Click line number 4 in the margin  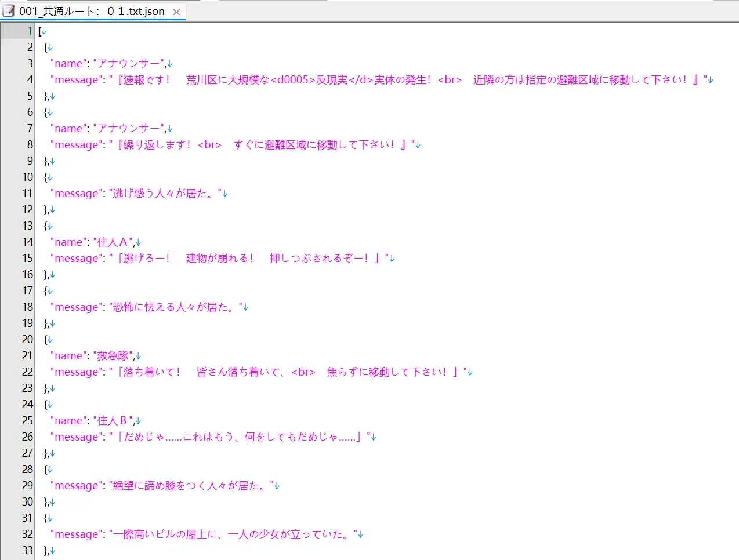[30, 80]
